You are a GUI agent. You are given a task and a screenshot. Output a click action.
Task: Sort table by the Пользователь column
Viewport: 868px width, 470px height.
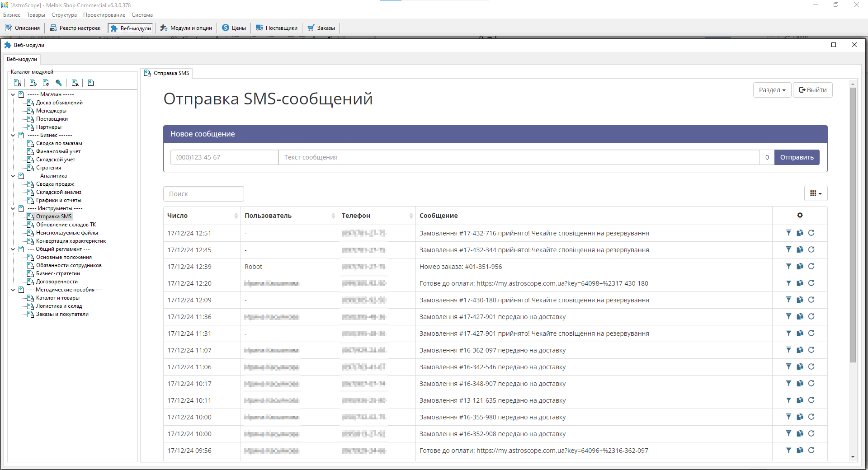click(289, 216)
